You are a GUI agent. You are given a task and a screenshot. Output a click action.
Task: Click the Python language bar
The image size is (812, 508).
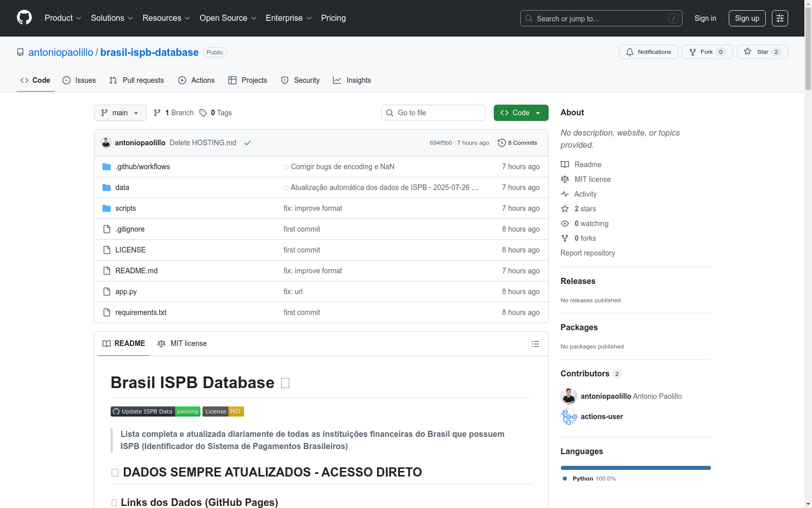point(636,468)
